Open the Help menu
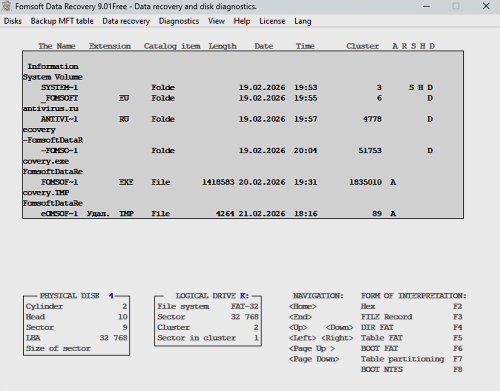Image resolution: width=500 pixels, height=391 pixels. 242,21
